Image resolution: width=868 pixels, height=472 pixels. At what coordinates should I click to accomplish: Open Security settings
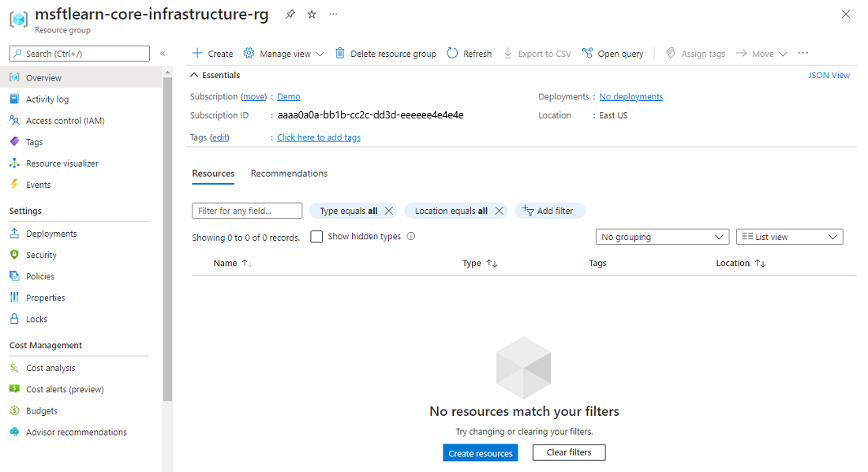(x=41, y=255)
